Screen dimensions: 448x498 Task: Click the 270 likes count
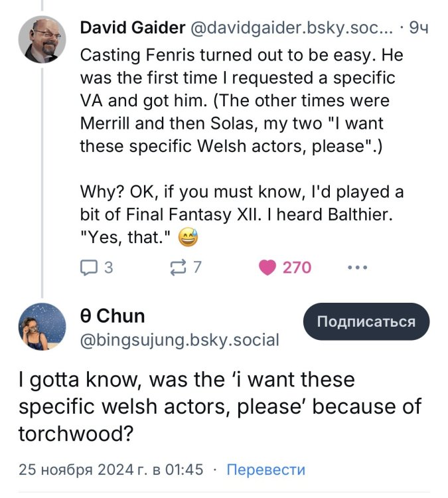point(297,268)
